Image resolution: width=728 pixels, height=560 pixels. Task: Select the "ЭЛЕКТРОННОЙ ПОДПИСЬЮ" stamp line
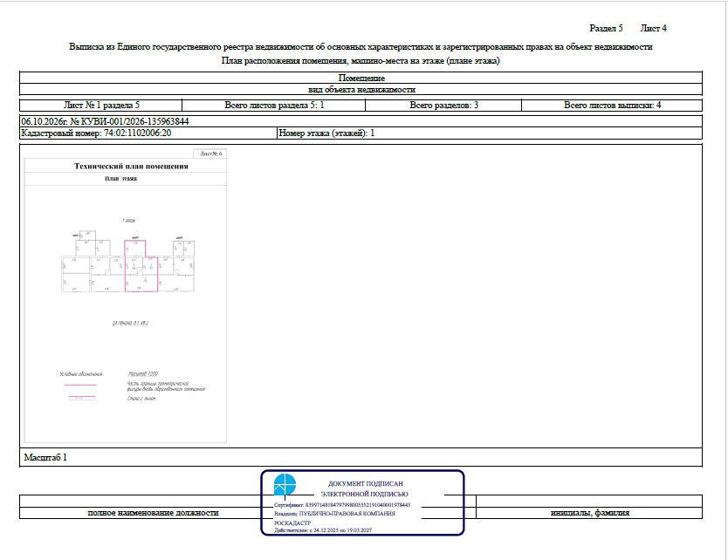click(x=365, y=494)
